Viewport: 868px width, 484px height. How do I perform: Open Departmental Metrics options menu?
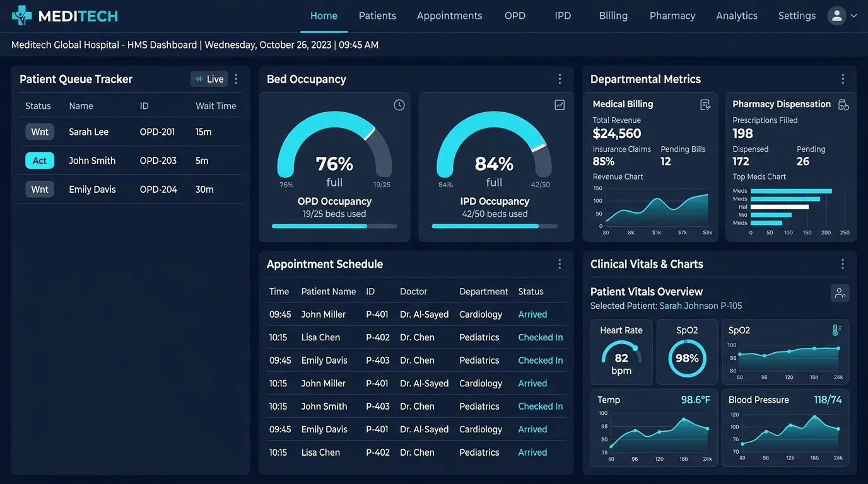click(x=843, y=79)
